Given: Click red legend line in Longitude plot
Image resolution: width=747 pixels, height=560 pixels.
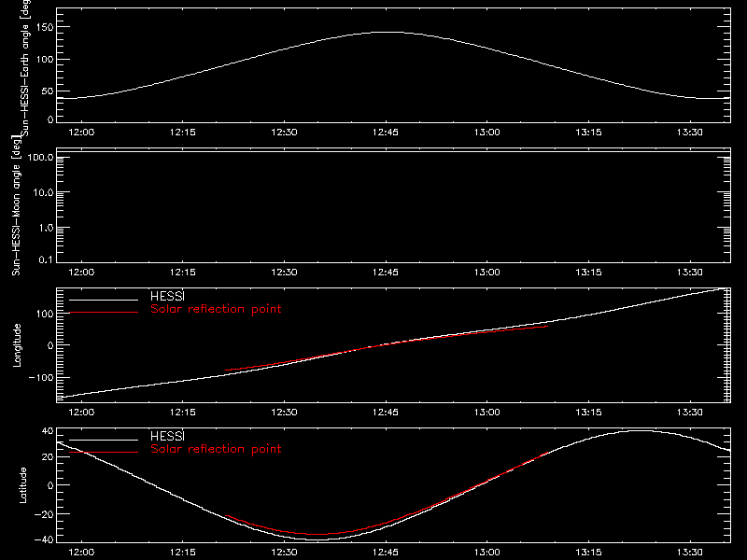Looking at the screenshot, I should (104, 313).
